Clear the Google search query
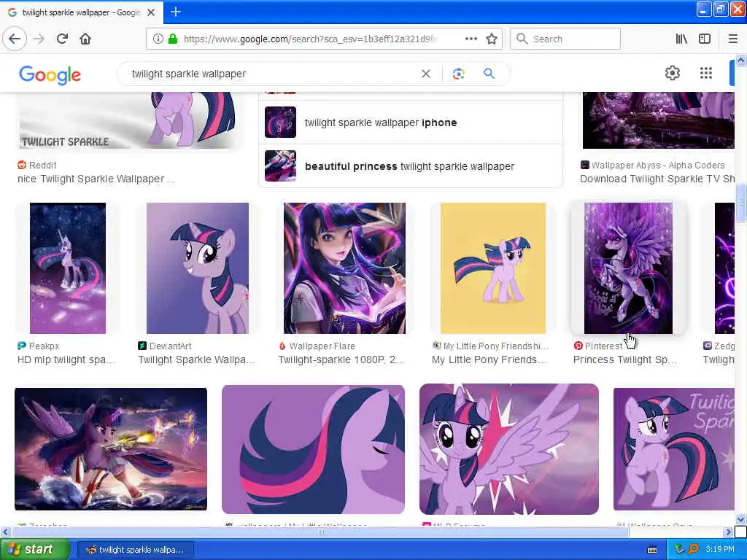Screen dimensions: 747x560 click(x=426, y=74)
